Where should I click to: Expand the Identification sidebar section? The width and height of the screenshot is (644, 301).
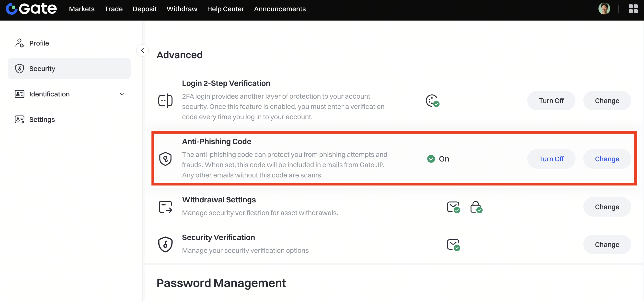tap(122, 94)
